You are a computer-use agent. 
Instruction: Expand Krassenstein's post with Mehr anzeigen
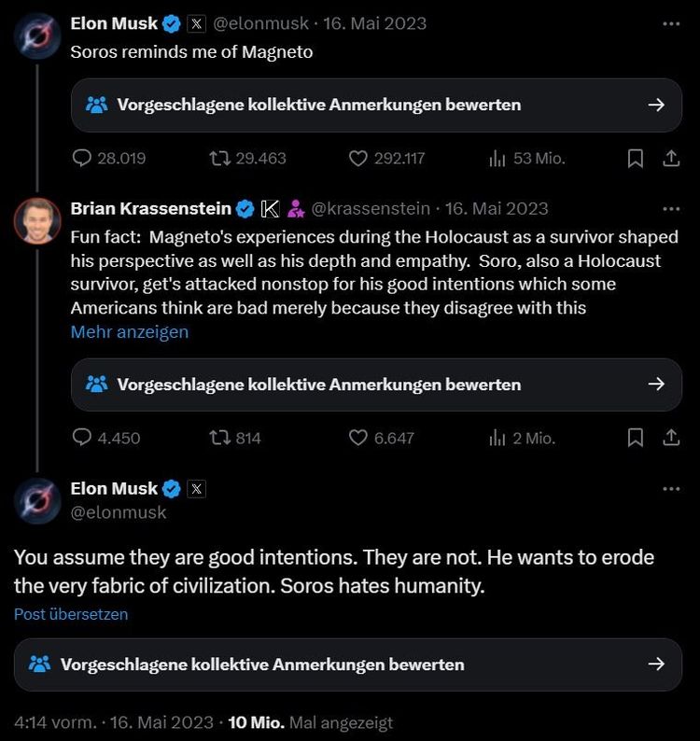130,332
